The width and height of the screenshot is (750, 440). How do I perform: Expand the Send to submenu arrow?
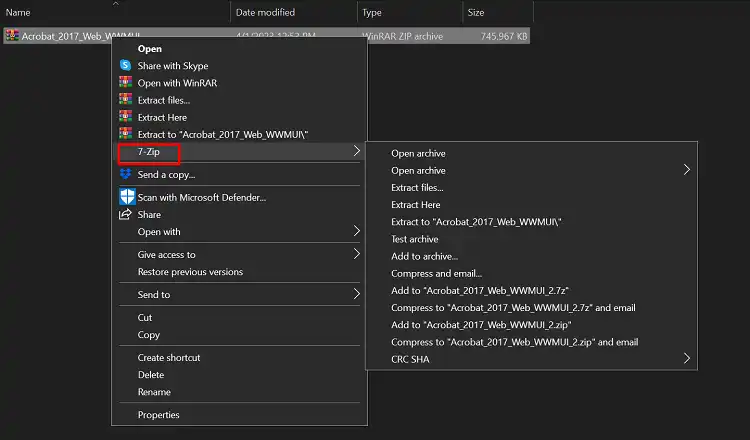pyautogui.click(x=356, y=294)
